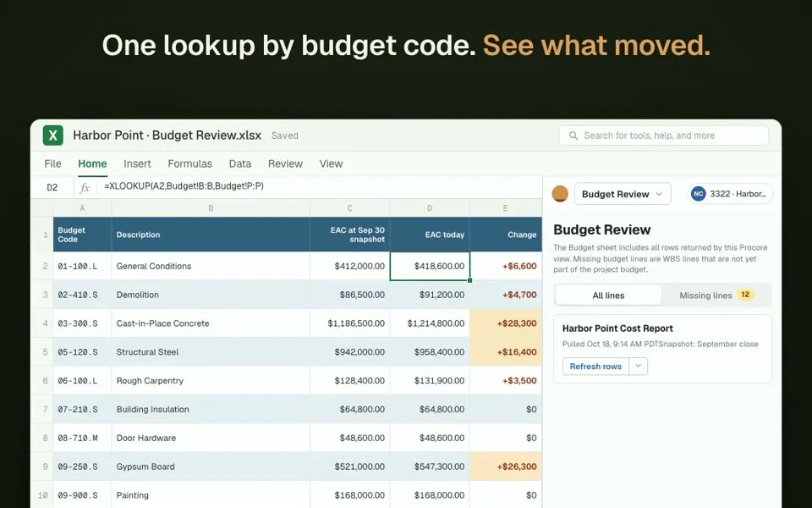This screenshot has height=508, width=812.
Task: Click the Budget Code header cell
Action: click(x=82, y=235)
